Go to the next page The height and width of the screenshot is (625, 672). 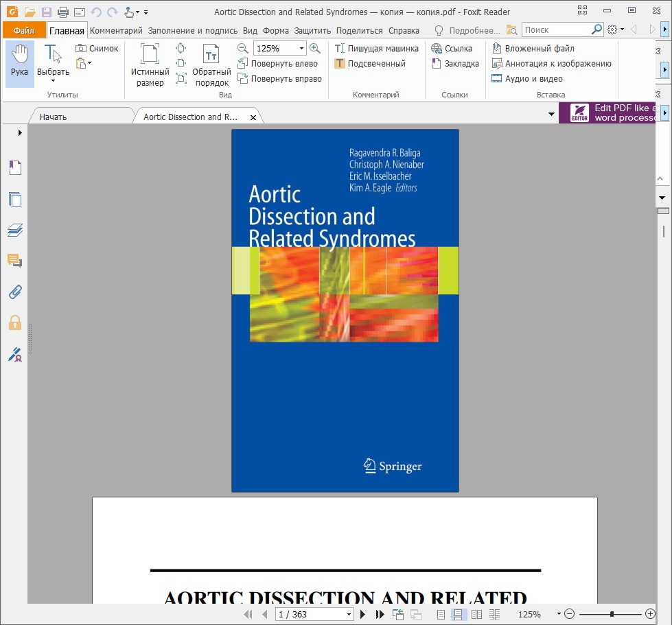pyautogui.click(x=362, y=614)
